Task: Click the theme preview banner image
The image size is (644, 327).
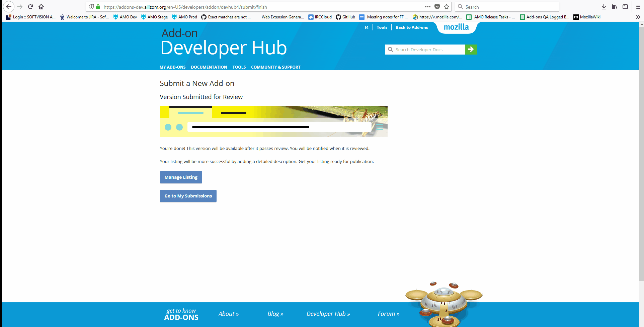Action: (273, 121)
